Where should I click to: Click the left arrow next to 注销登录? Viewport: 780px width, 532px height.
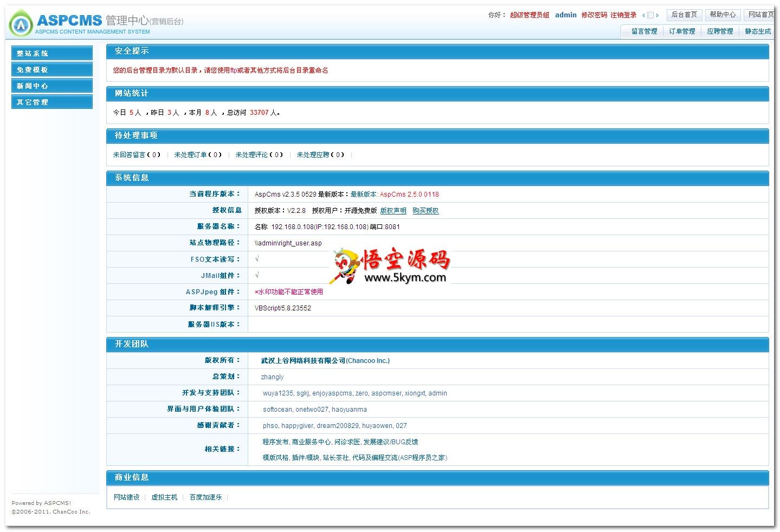(x=643, y=16)
